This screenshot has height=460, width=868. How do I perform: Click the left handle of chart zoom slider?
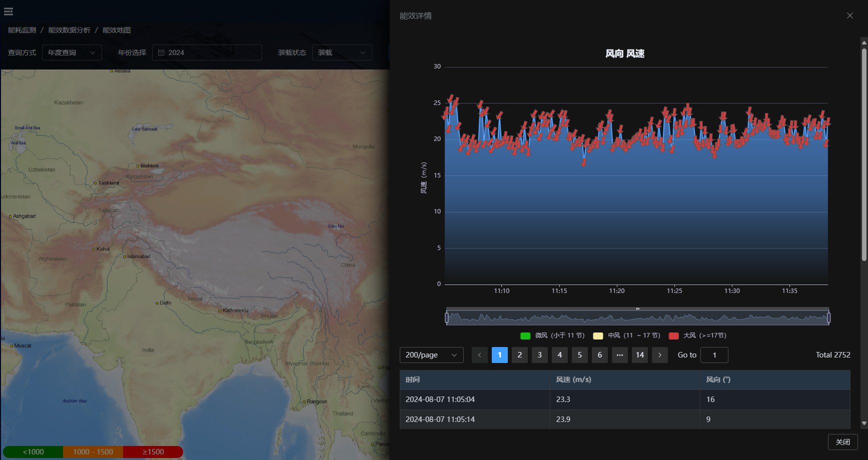447,317
